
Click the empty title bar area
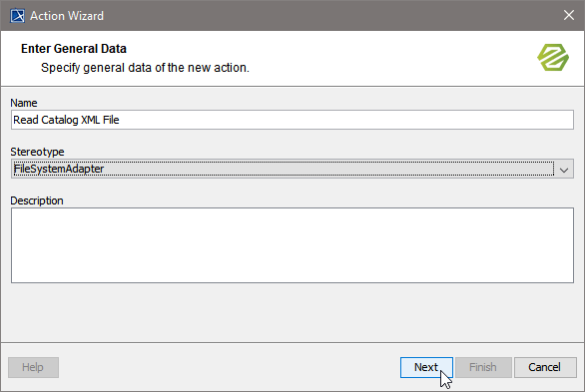point(332,16)
